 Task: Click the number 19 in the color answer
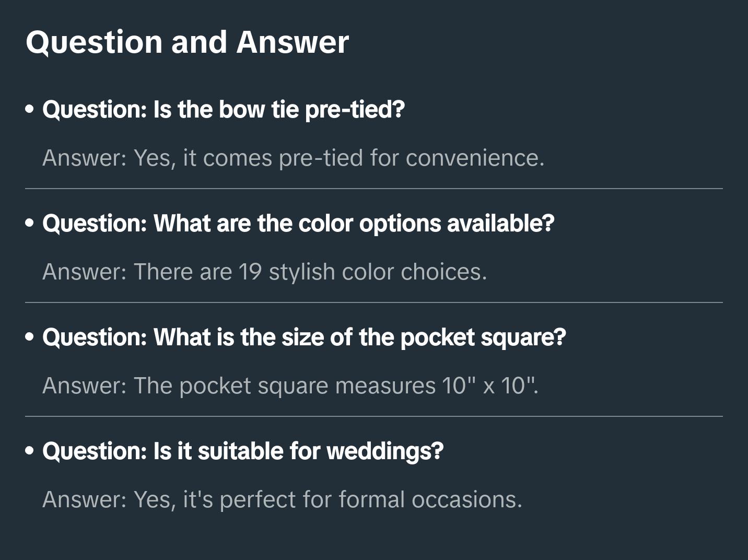tap(250, 272)
